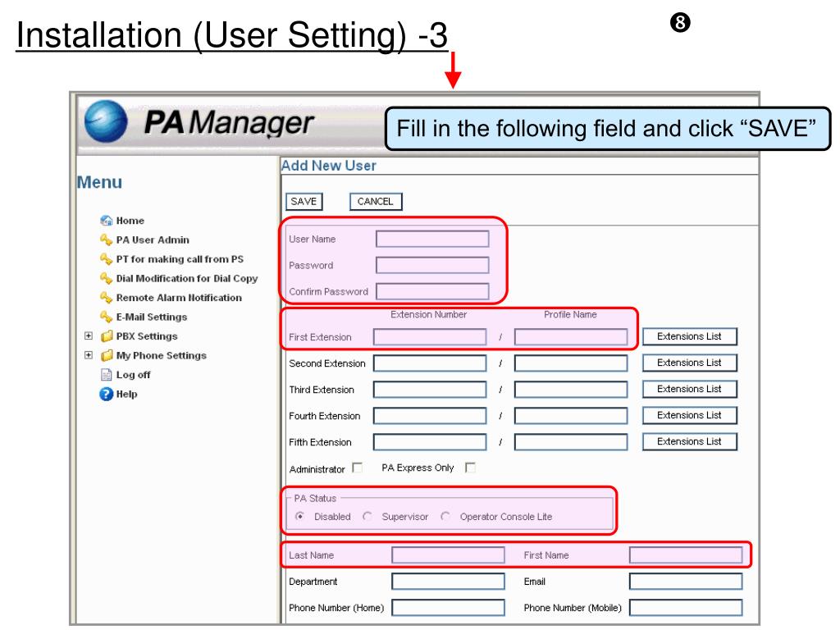The width and height of the screenshot is (840, 630).
Task: Focus Second Extension number field
Action: [x=430, y=363]
